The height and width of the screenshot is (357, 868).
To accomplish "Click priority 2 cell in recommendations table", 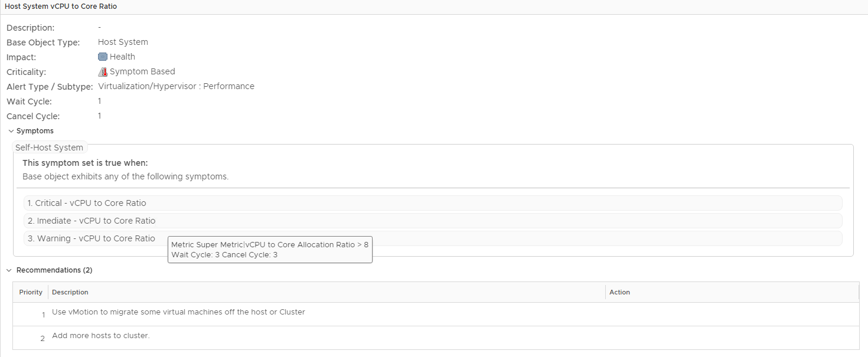I will click(x=43, y=339).
